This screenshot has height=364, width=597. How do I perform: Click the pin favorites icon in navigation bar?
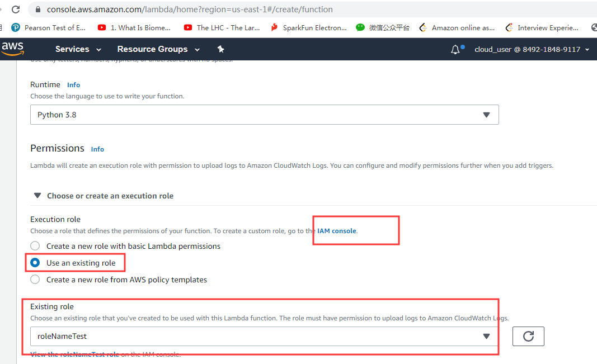221,49
